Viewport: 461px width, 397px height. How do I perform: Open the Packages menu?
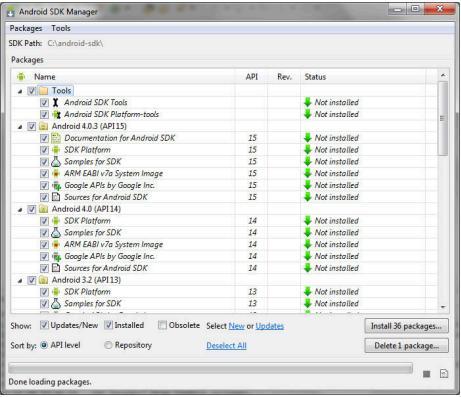(26, 28)
